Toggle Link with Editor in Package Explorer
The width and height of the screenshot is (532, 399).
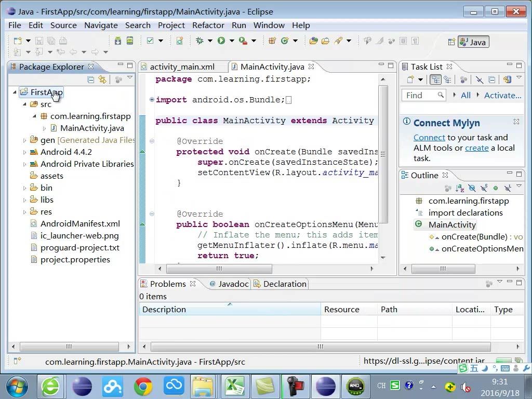click(102, 79)
